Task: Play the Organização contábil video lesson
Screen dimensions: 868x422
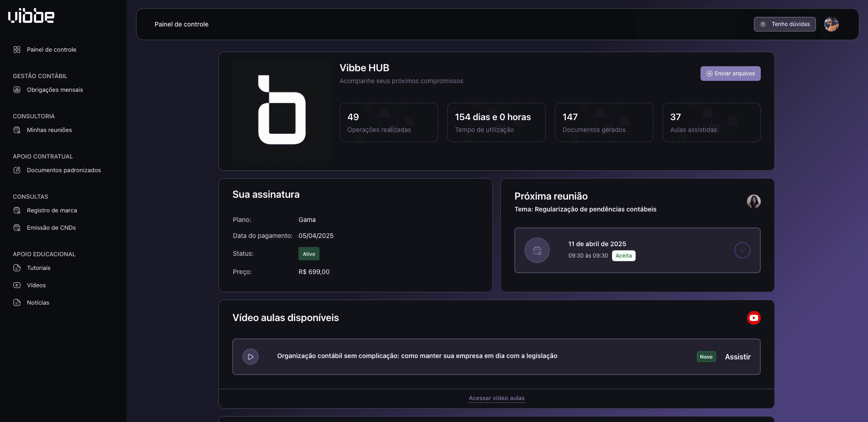Action: (251, 357)
